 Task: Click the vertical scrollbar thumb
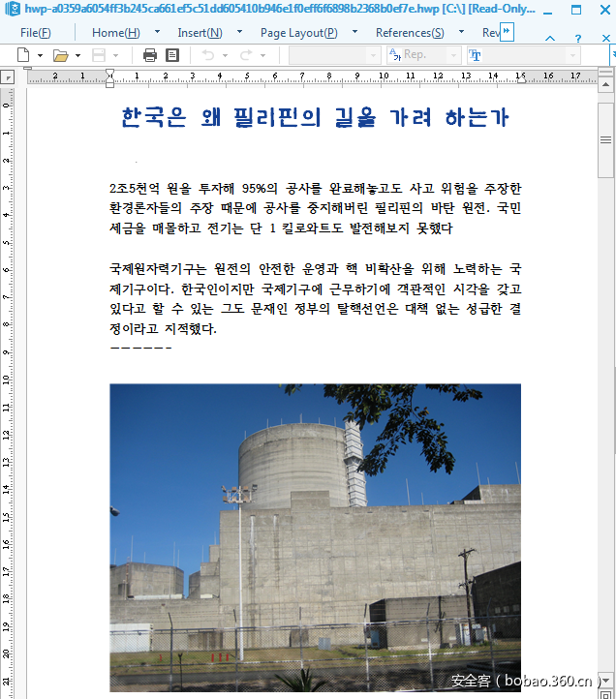[605, 140]
